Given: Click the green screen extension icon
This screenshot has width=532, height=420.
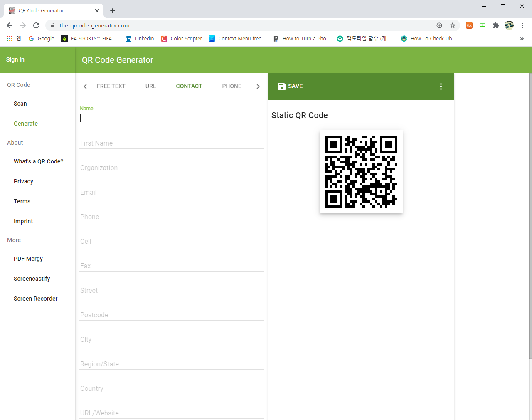Looking at the screenshot, I should (483, 25).
